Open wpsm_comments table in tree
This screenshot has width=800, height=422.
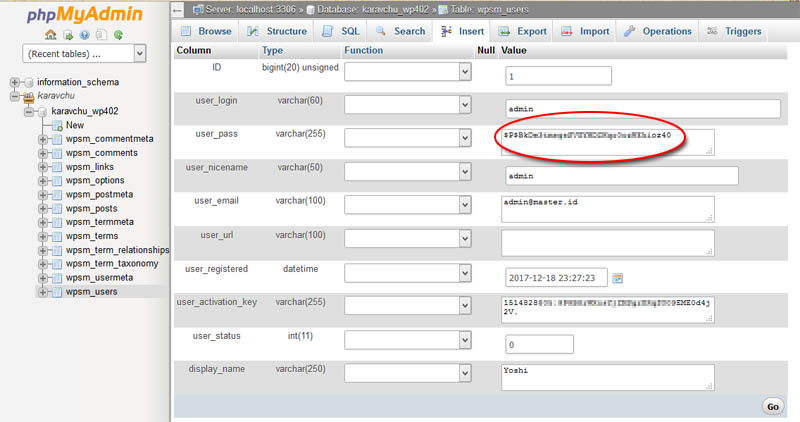coord(102,153)
